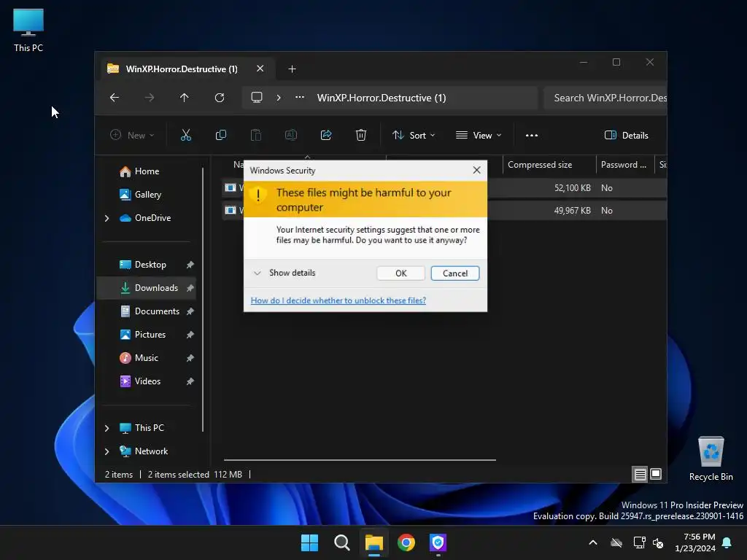Add a new File Explorer tab

pos(292,69)
